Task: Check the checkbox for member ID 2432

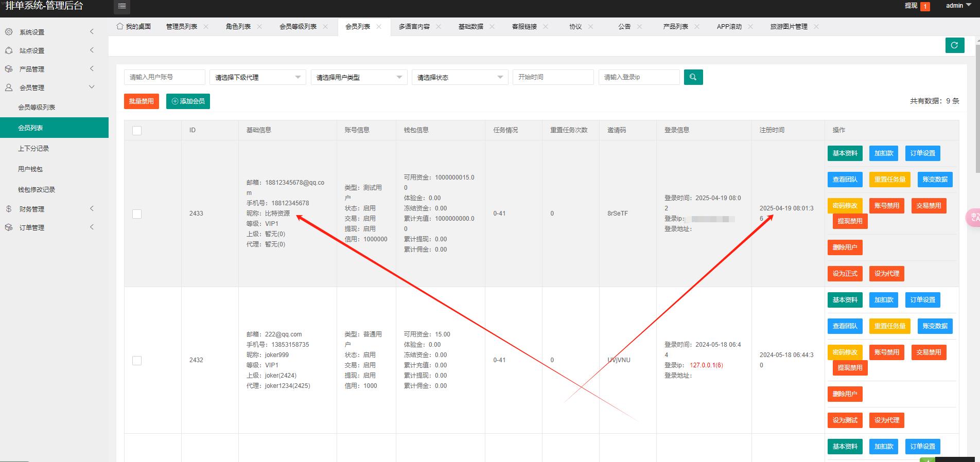Action: tap(137, 361)
